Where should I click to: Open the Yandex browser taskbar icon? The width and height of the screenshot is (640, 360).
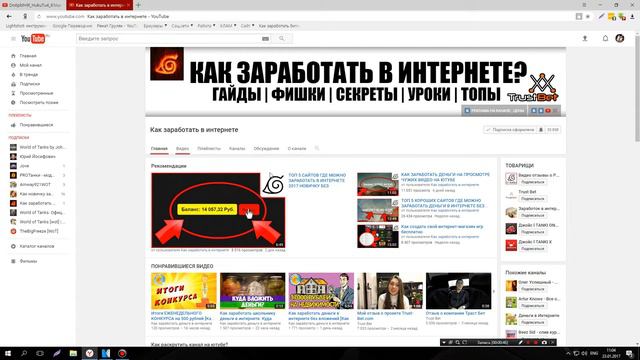tap(89, 353)
